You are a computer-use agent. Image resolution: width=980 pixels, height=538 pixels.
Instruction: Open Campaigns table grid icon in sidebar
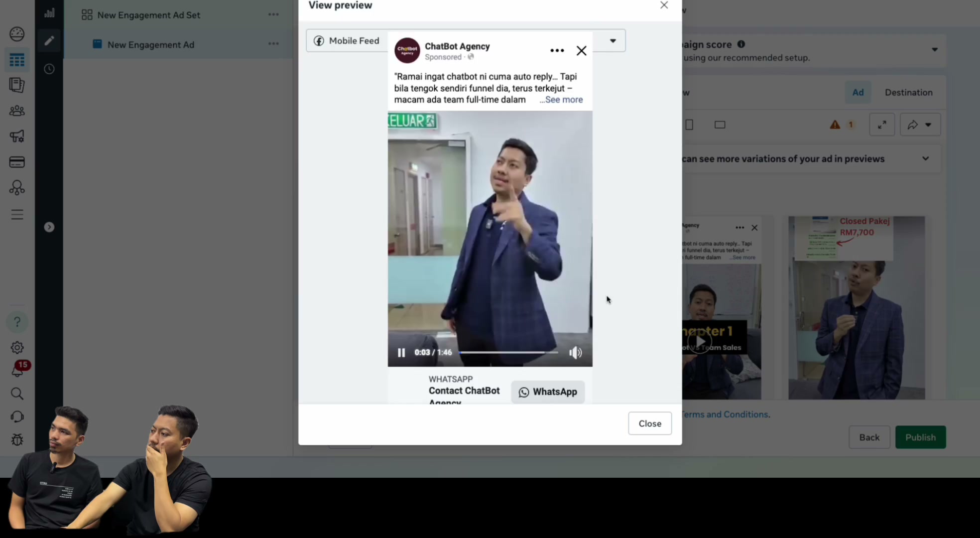17,60
